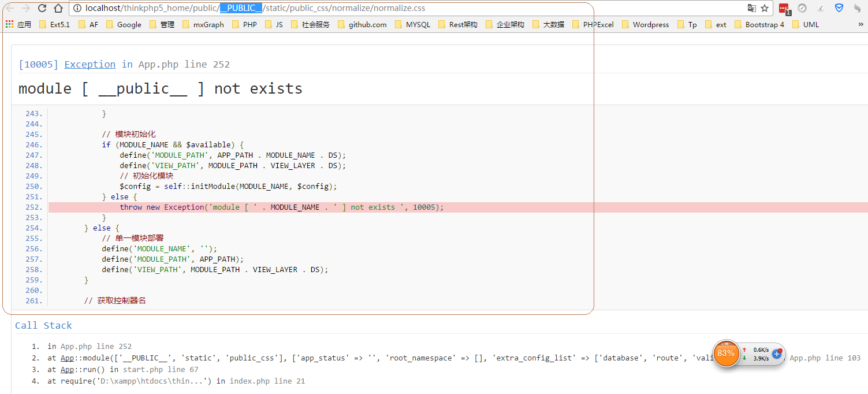Screen dimensions: 868x394
Task: View site information for localhost
Action: coord(77,8)
